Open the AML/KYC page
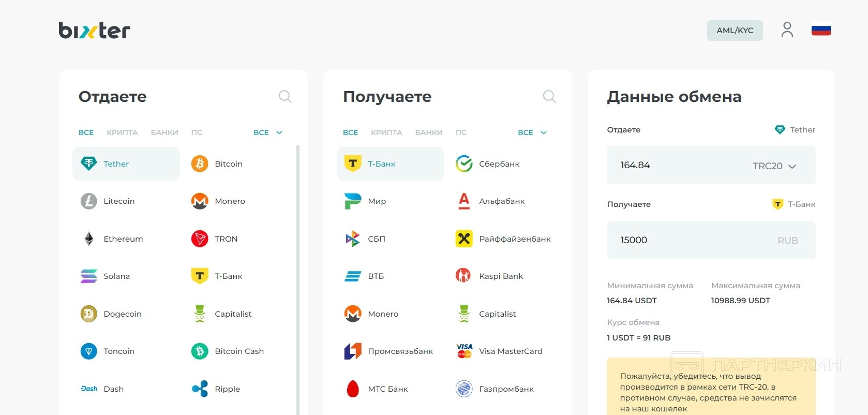This screenshot has width=868, height=415. coord(735,31)
